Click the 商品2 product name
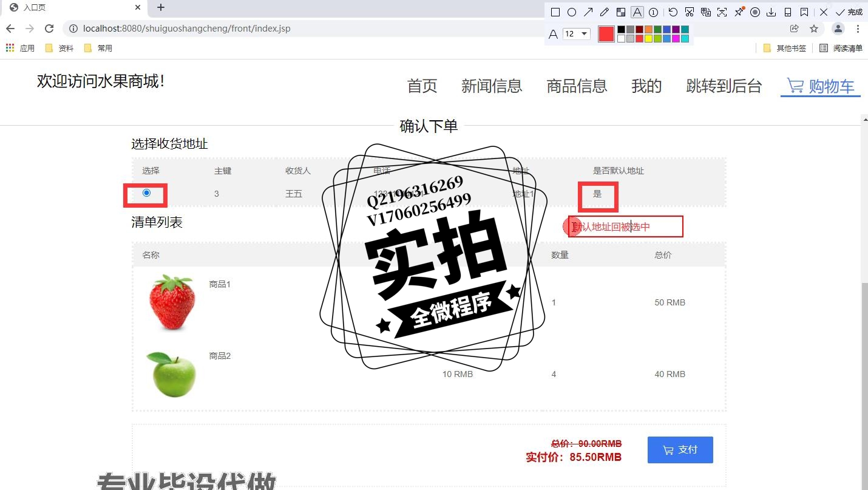 click(x=220, y=356)
